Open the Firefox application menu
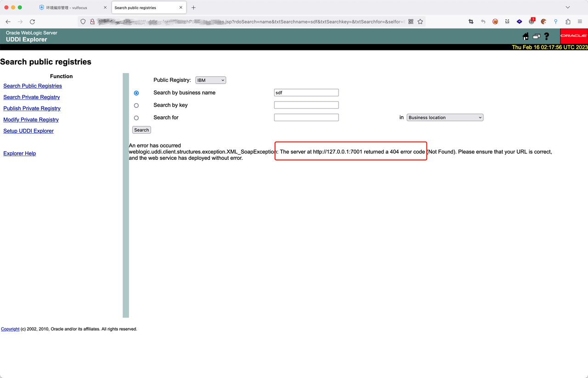The image size is (588, 378). 580,22
